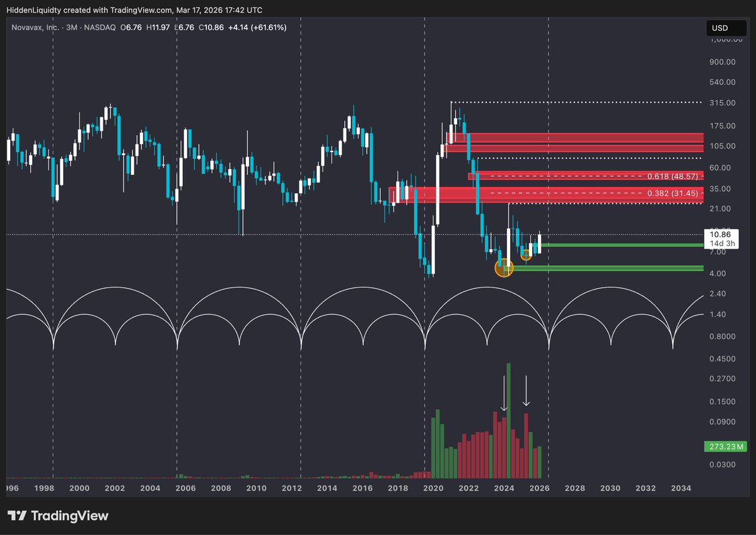
Task: Select the large orange circle near 4.00
Action: [504, 267]
